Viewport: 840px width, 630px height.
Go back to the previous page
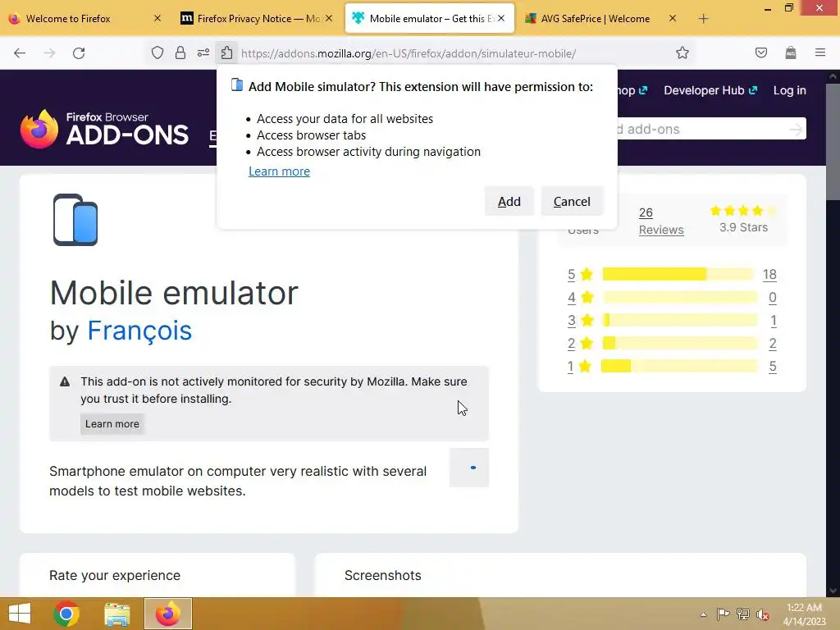point(20,53)
